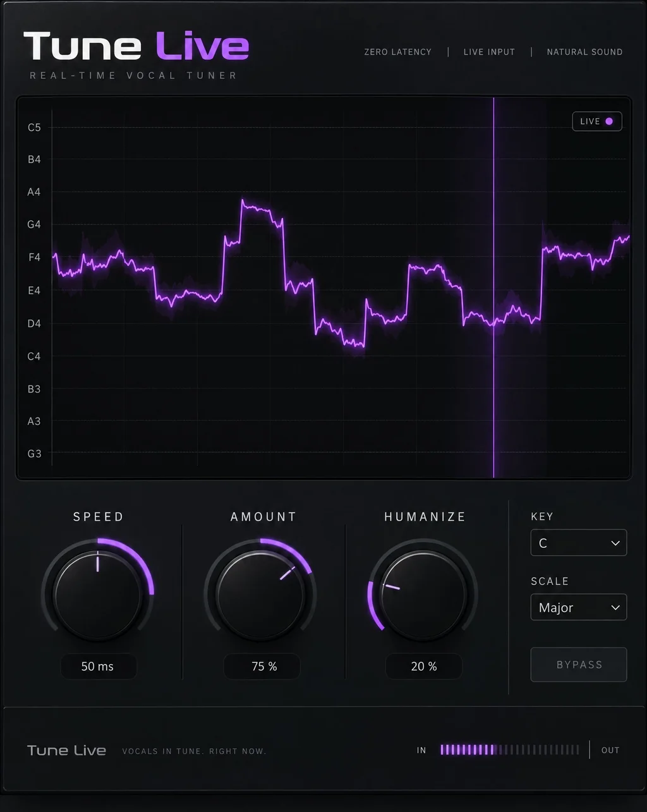Screen dimensions: 647x812
Task: Click the E4 note label
Action: point(34,291)
